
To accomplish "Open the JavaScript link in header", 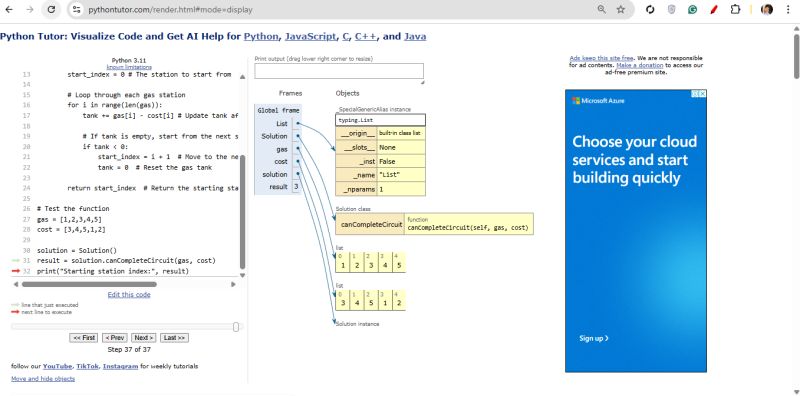I will click(x=311, y=36).
